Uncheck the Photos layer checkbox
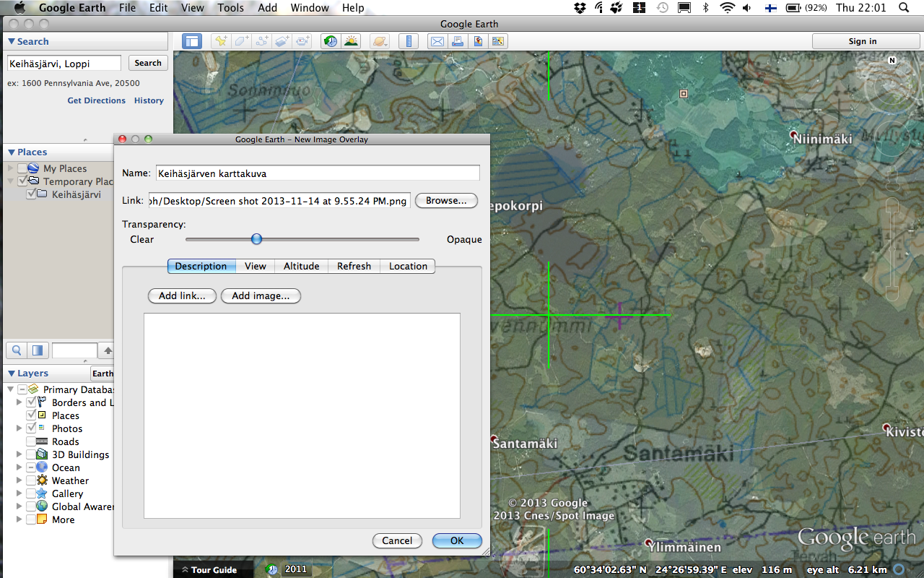 point(31,428)
